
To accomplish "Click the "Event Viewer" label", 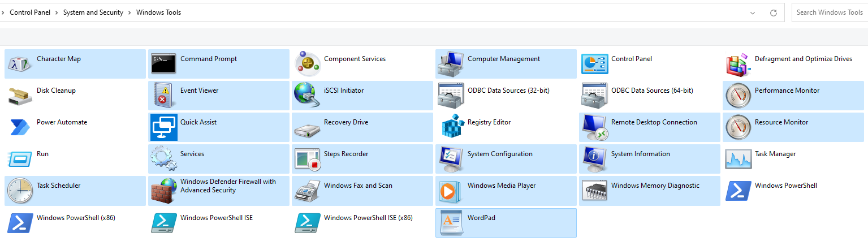I will (x=199, y=91).
